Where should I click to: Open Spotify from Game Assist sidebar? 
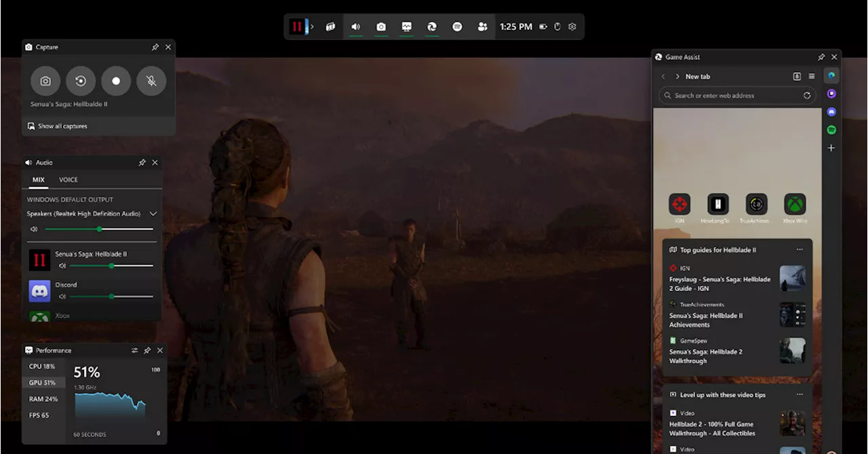point(831,130)
